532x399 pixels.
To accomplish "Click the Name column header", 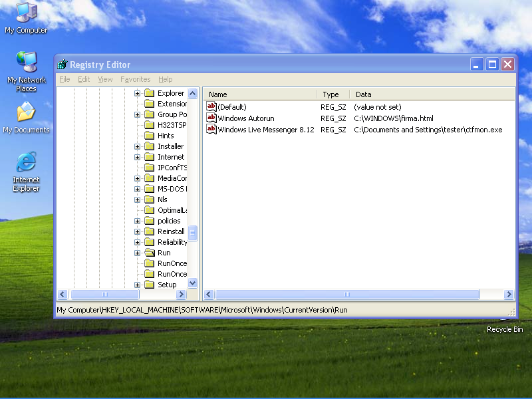I will tap(260, 94).
